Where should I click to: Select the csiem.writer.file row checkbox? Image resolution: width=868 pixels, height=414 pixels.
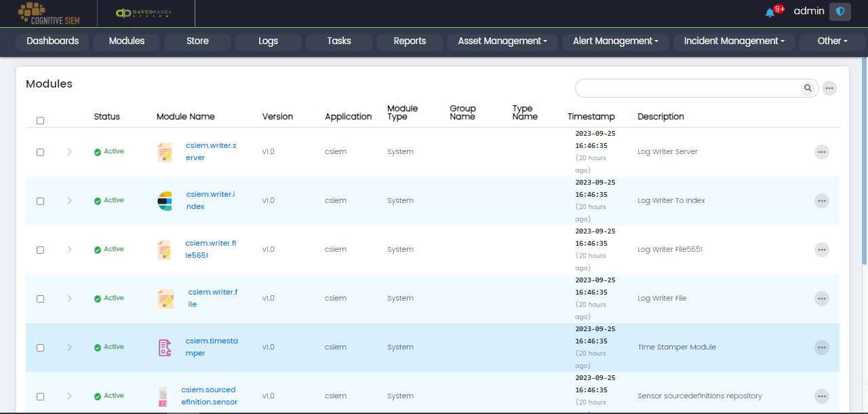tap(40, 299)
